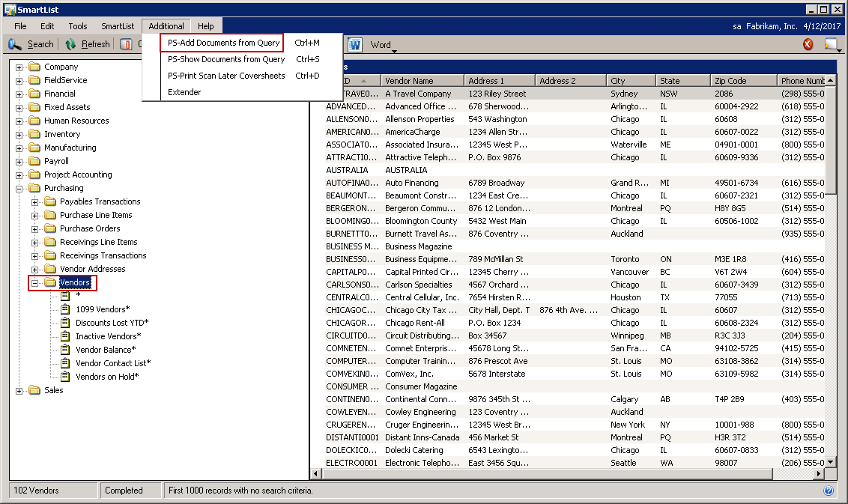The image size is (848, 504).
Task: Click the horizontal scrollbar left arrow
Action: pyautogui.click(x=316, y=474)
